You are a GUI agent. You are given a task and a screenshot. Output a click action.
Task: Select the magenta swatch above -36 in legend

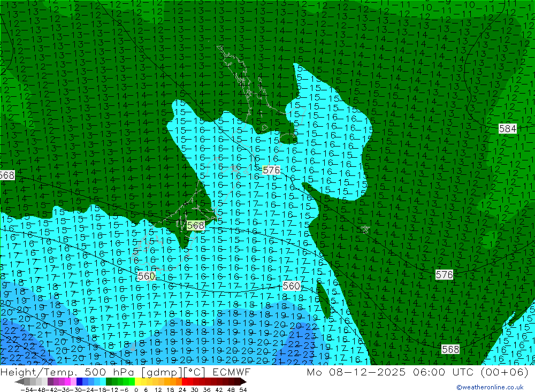pyautogui.click(x=67, y=382)
